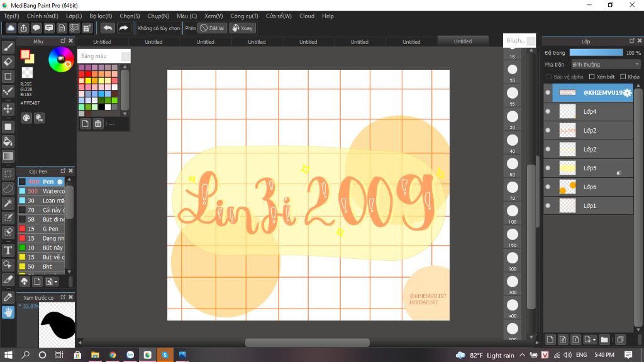Screen dimensions: 644x362
Task: Expand the Brush size panel header button
Action: (x=531, y=41)
